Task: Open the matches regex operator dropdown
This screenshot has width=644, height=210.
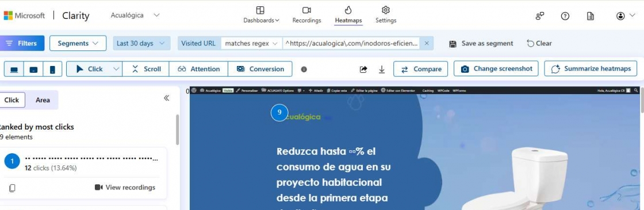Action: click(251, 43)
